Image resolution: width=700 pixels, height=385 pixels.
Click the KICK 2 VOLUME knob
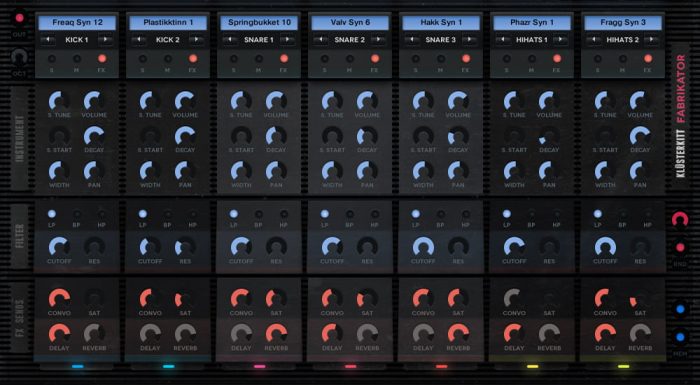coord(185,101)
